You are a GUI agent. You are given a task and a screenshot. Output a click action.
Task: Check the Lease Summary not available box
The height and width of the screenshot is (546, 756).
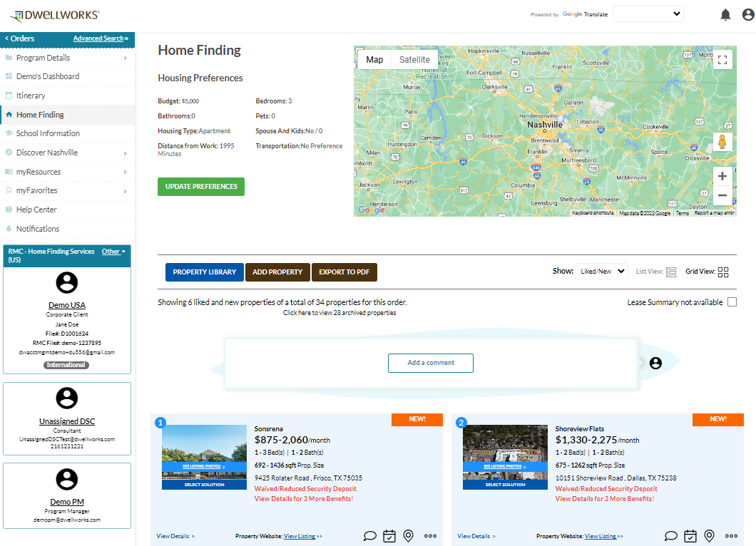(x=732, y=302)
